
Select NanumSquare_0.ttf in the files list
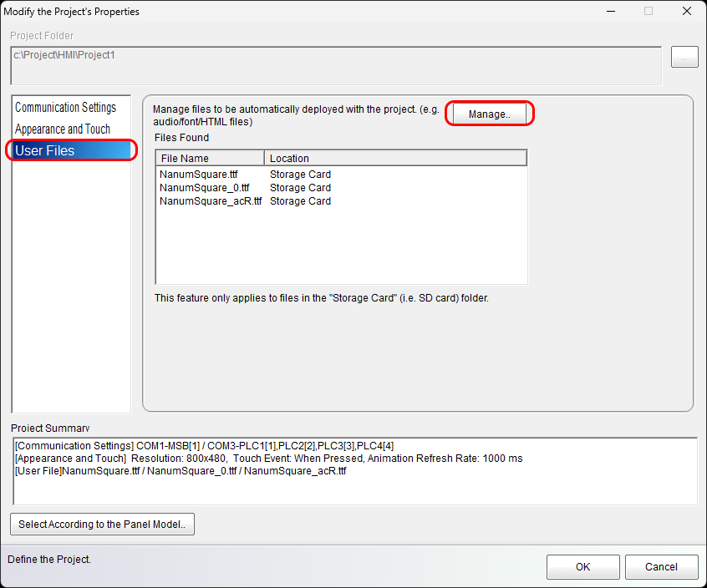(204, 188)
